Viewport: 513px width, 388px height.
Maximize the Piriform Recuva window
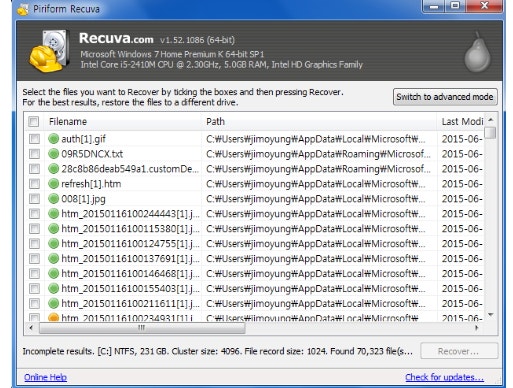coord(455,6)
